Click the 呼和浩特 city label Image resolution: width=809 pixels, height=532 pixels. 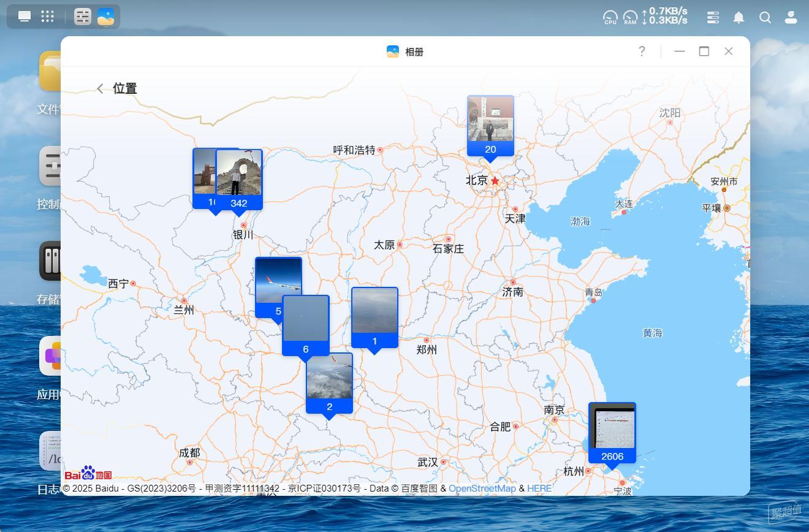pos(354,150)
